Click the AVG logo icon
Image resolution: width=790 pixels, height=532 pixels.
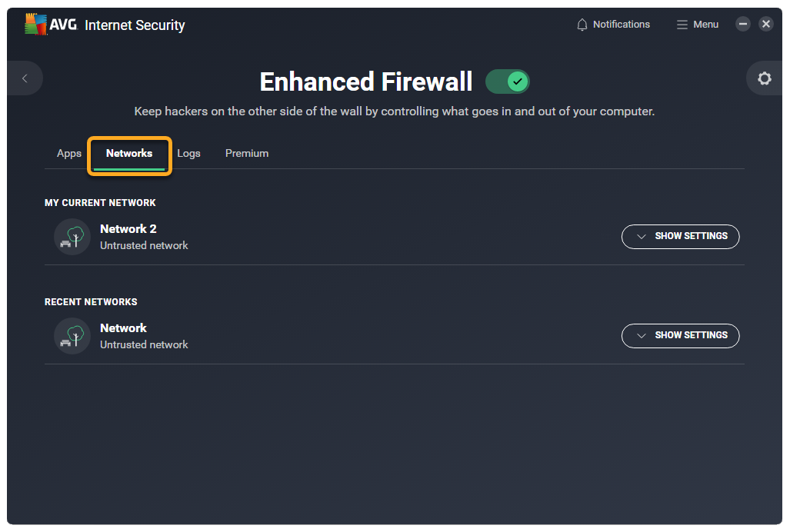[x=36, y=25]
